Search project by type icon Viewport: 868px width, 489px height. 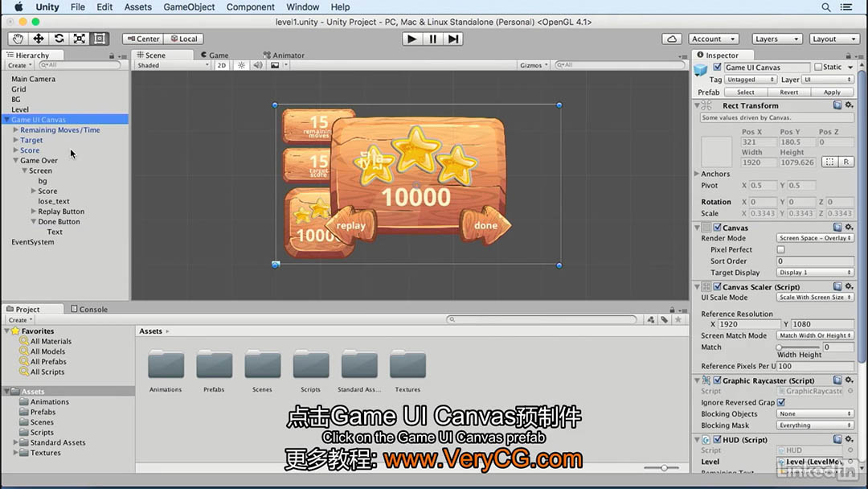coord(651,319)
